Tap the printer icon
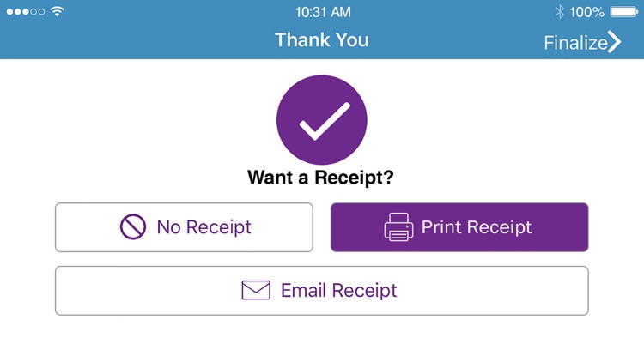The width and height of the screenshot is (644, 362). coord(398,227)
